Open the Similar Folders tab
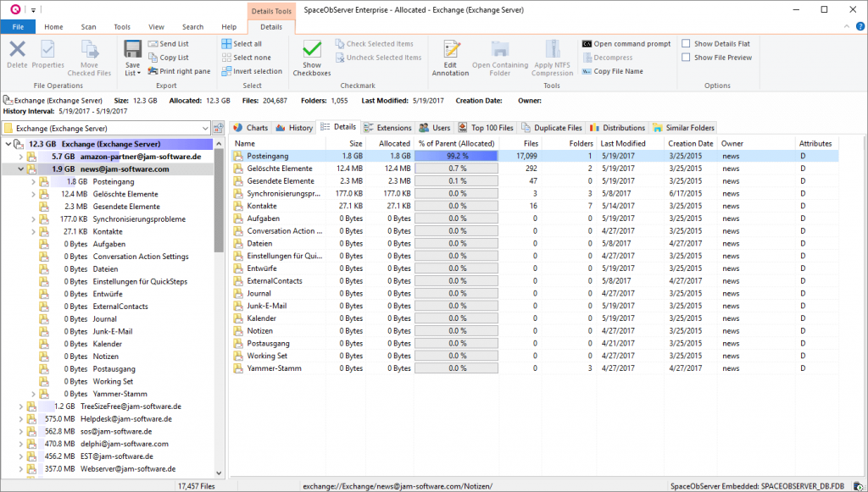868x492 pixels. click(684, 128)
